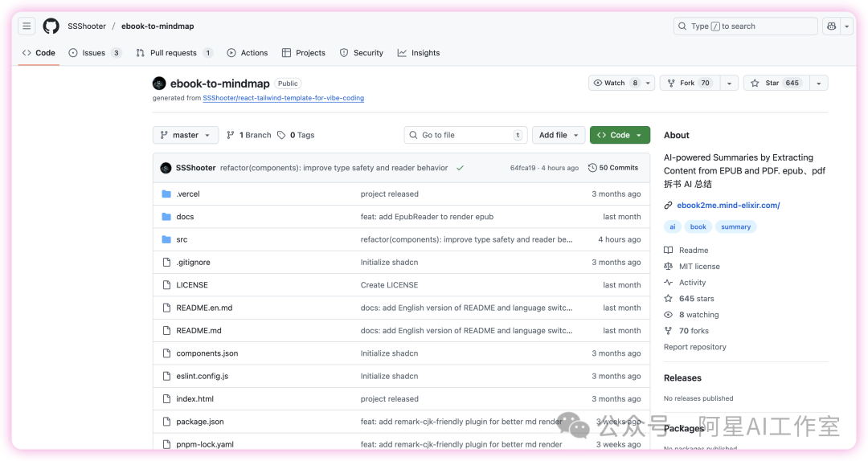The height and width of the screenshot is (461, 868).
Task: View the 50 Commits history
Action: (x=612, y=168)
